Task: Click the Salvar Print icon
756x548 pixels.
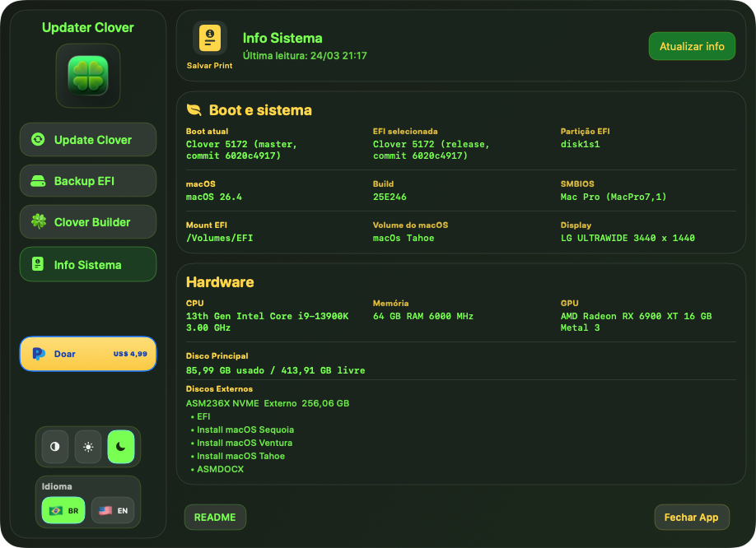Action: (x=210, y=38)
